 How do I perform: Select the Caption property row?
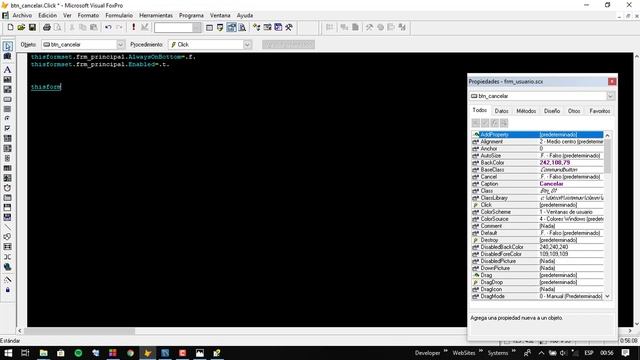538,184
